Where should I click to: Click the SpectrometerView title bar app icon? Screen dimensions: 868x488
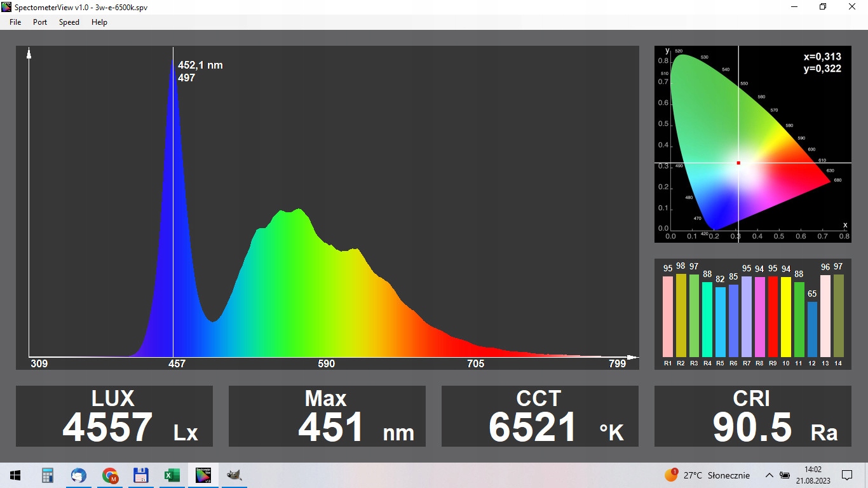click(x=7, y=7)
